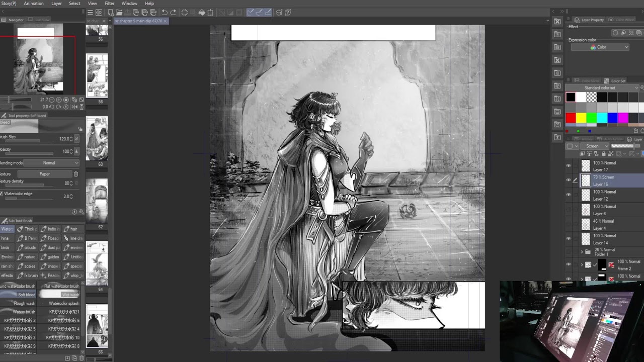The width and height of the screenshot is (644, 362).
Task: Toggle visibility of the Frame 2 layer
Action: pyautogui.click(x=569, y=264)
